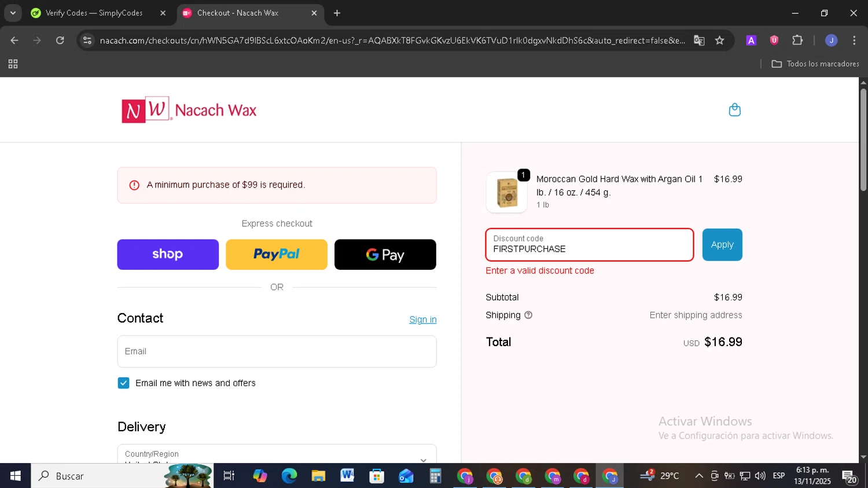Click the 'Enter a valid discount code' error text

[540, 271]
